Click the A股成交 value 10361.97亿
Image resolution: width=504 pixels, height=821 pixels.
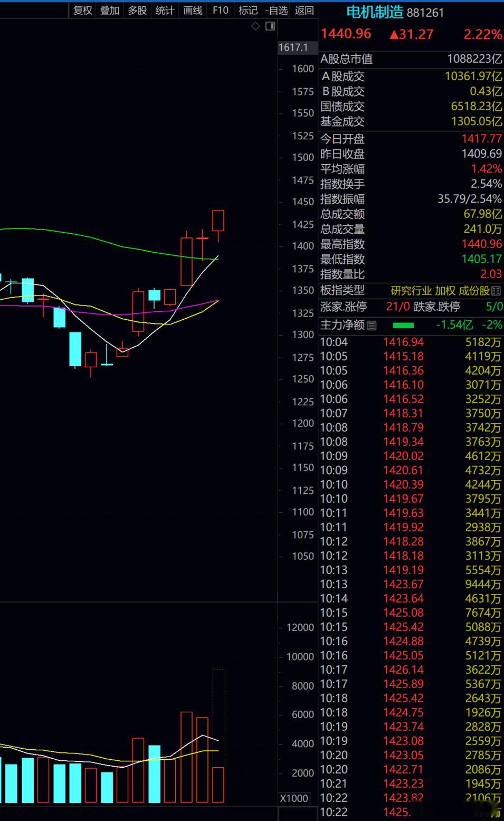[x=473, y=77]
